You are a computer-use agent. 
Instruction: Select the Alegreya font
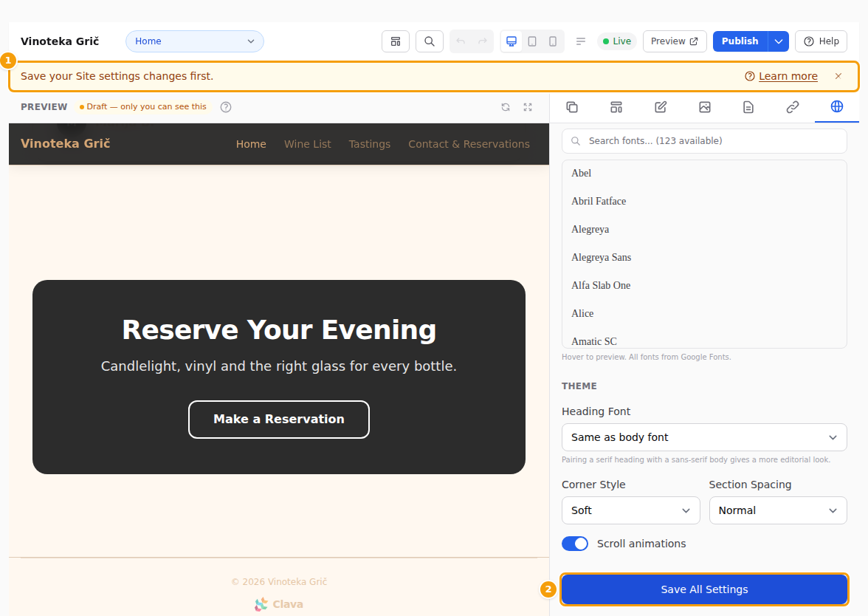(x=704, y=229)
